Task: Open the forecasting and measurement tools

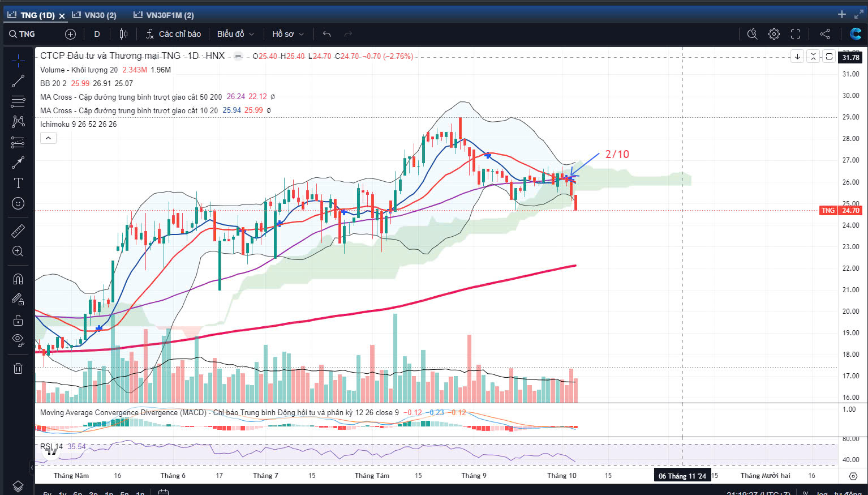Action: point(18,142)
